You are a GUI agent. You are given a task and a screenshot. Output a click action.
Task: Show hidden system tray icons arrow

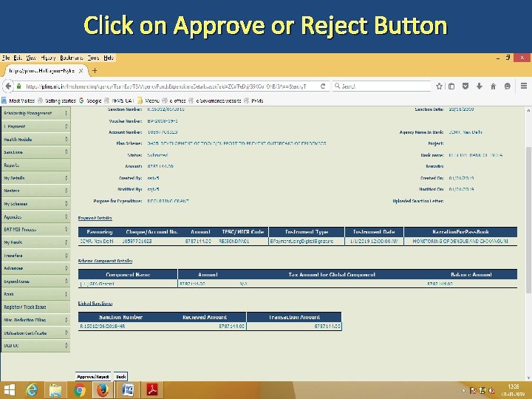pyautogui.click(x=463, y=391)
